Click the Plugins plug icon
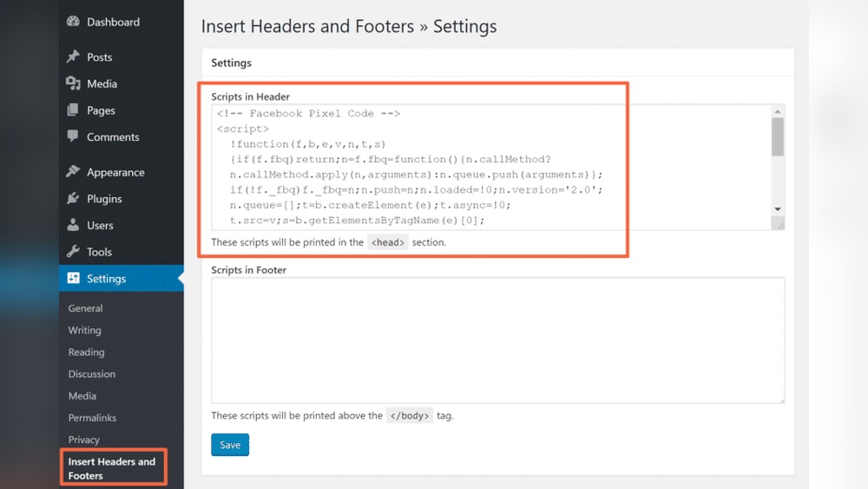868x489 pixels. click(x=73, y=198)
